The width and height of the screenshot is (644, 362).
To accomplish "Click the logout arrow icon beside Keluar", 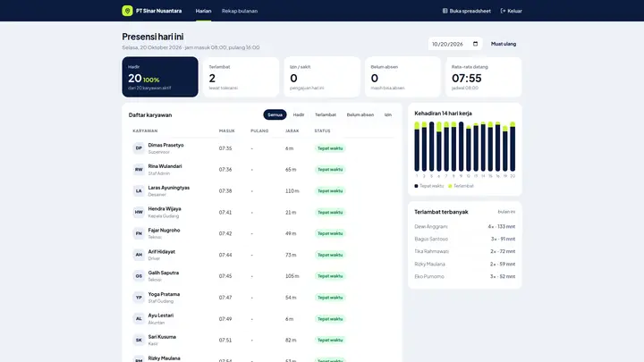I will 503,11.
